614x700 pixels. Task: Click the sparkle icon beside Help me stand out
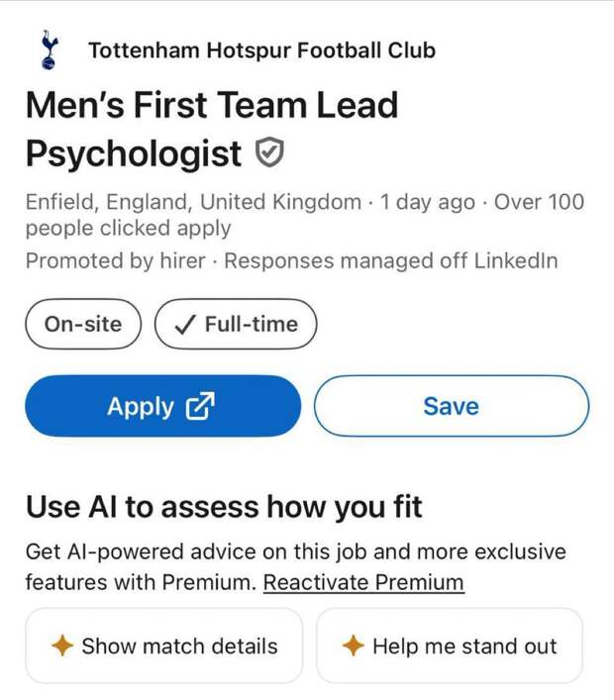click(x=353, y=647)
